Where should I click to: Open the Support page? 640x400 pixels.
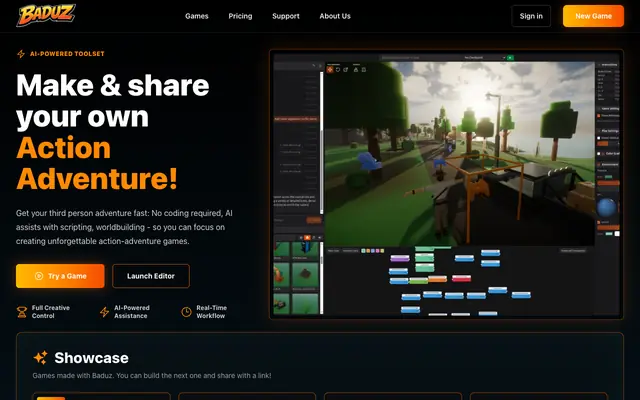click(x=286, y=16)
